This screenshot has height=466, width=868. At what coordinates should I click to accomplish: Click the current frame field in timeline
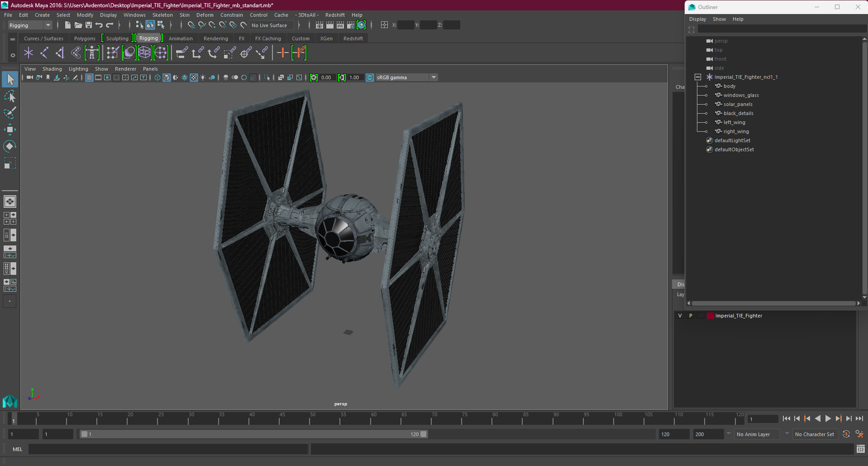click(x=763, y=419)
